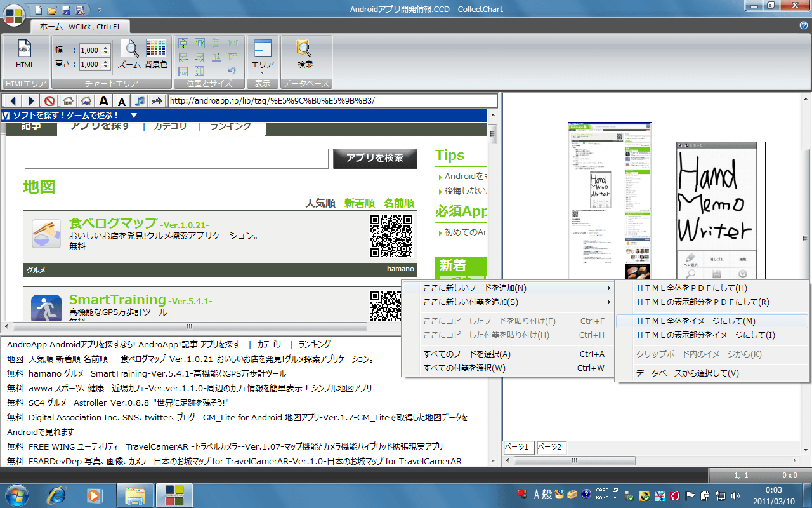Choose ＨＴＭＬの表示部分をＰＤＦにして(R)

(712, 302)
